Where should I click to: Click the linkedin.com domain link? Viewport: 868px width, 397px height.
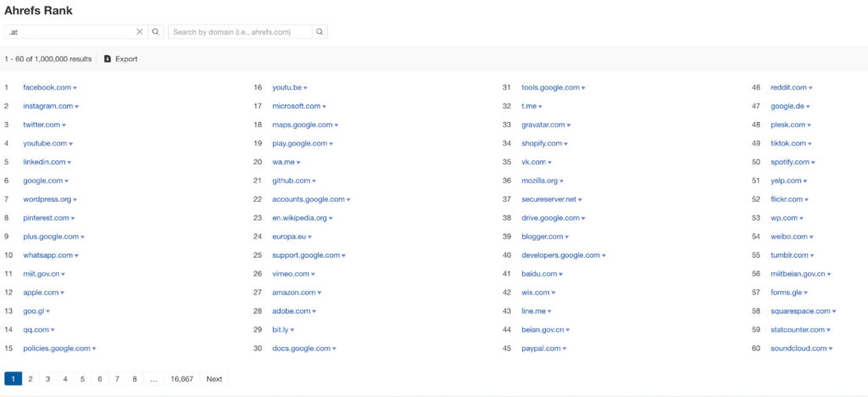(x=44, y=162)
